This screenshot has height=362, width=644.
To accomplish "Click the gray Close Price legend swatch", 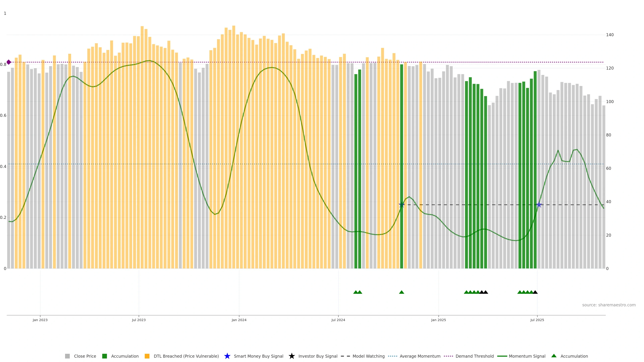I will pos(67,356).
